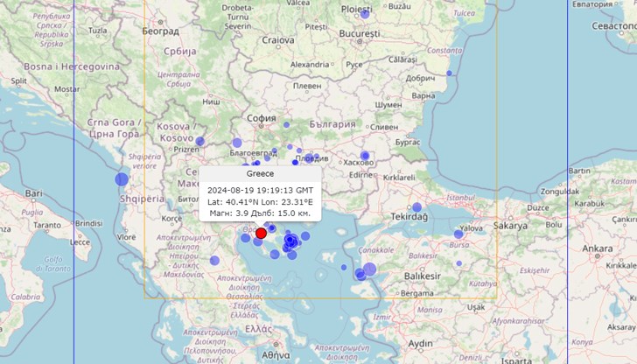Screen dimensions: 637x364
Task: Select the blue marker near Prizren in Kosovo
Action: coord(199,141)
